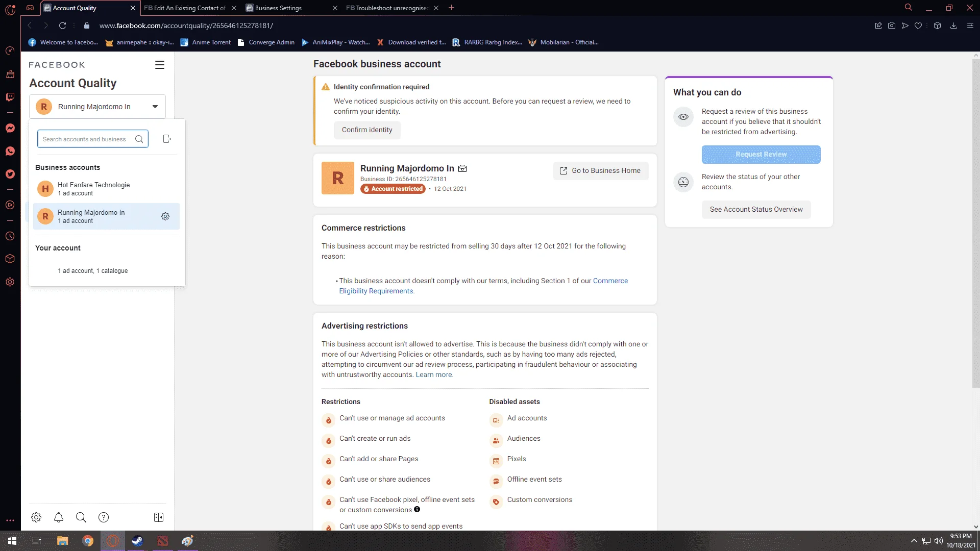The height and width of the screenshot is (551, 980).
Task: Open File Explorer from the taskbar
Action: tap(62, 541)
